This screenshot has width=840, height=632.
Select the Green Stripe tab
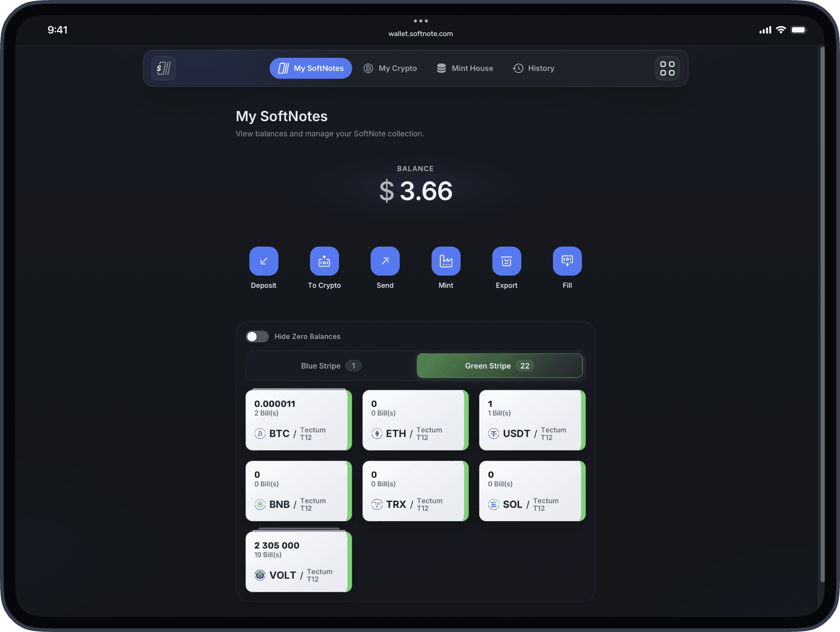coord(500,366)
